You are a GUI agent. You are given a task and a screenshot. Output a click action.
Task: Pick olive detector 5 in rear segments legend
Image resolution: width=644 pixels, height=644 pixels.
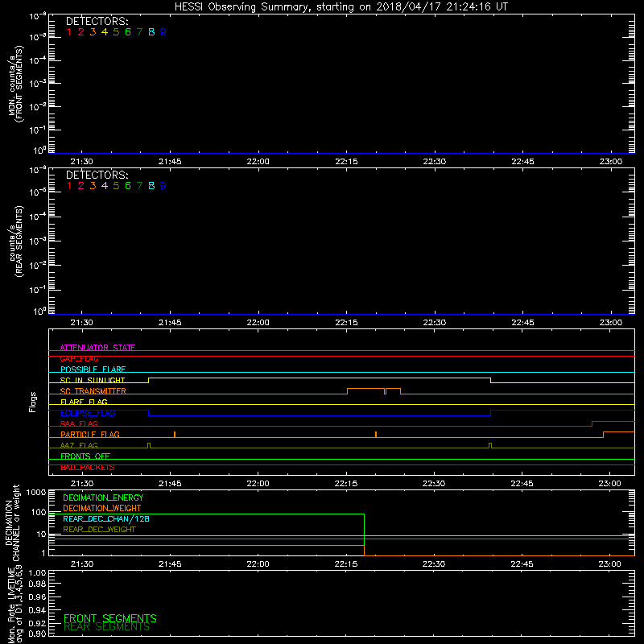pyautogui.click(x=116, y=186)
